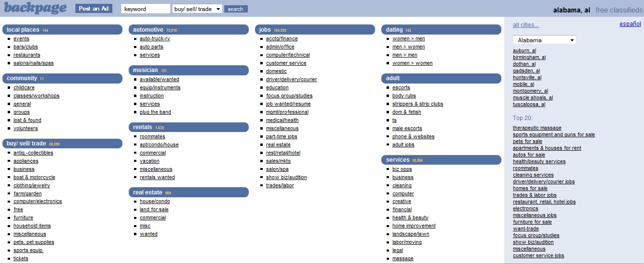Screen dimensions: 644x264
Task: Click the Post an Ad button
Action: (x=94, y=9)
